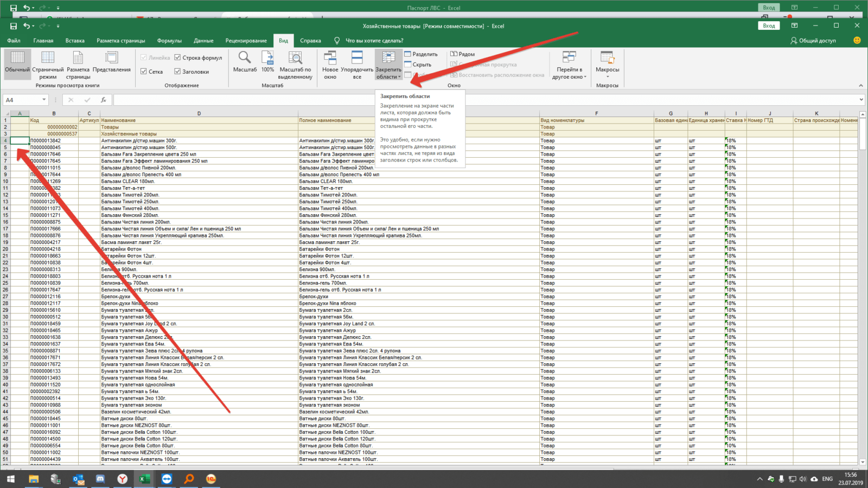Image resolution: width=868 pixels, height=488 pixels.
Task: Select column D header
Action: click(x=199, y=113)
